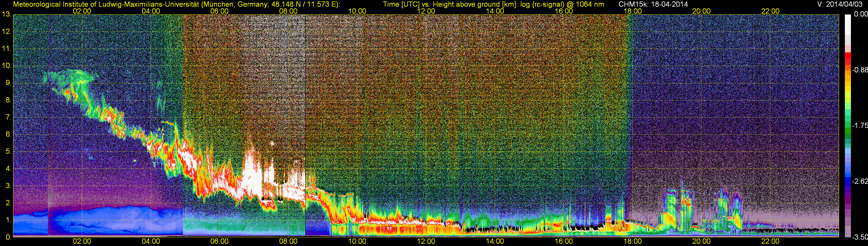The height and width of the screenshot is (246, 868).
Task: Click the 14:00 label on the top time axis
Action: click(495, 11)
